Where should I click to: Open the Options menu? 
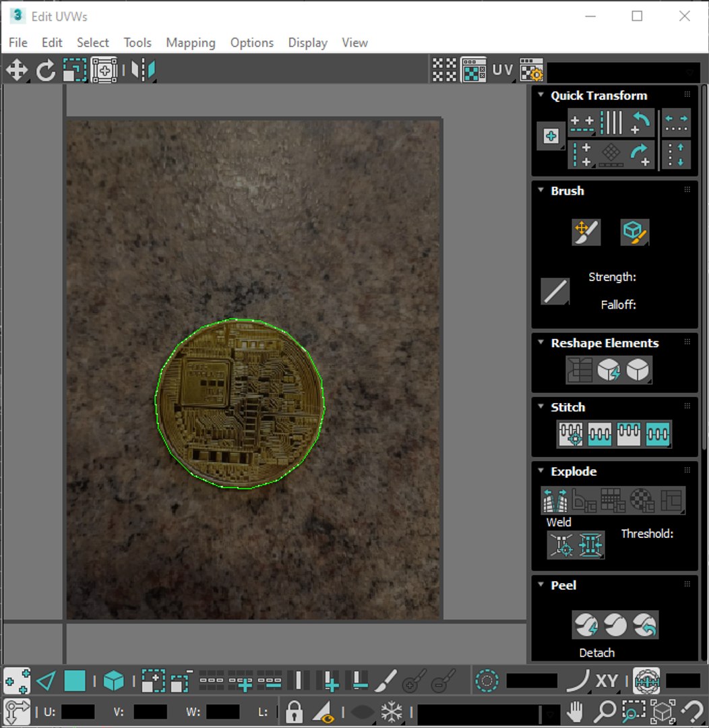pyautogui.click(x=252, y=42)
